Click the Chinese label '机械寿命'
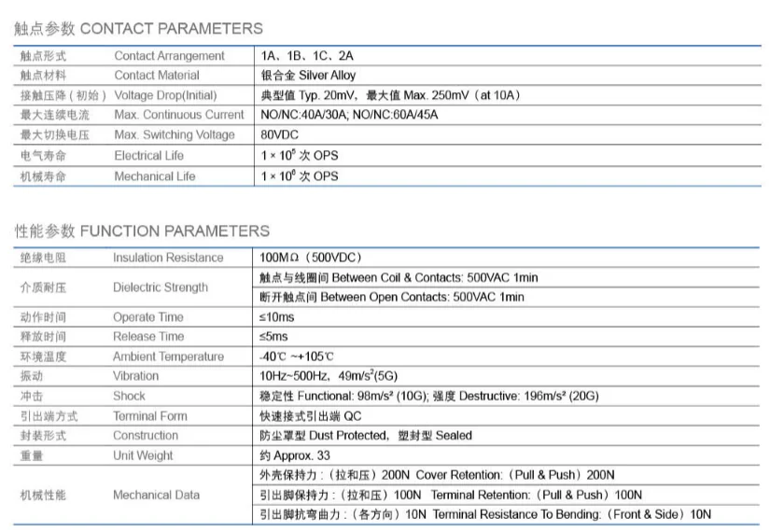770x532 pixels. [43, 176]
